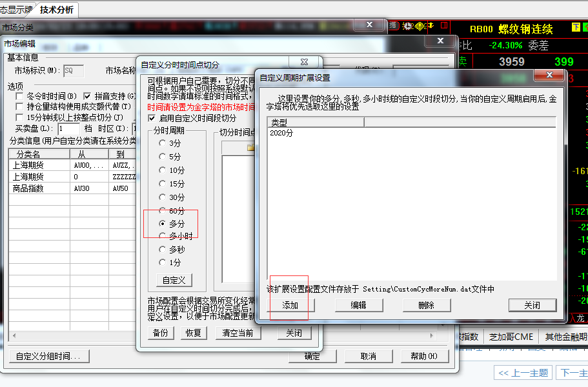Select the 多秒 period radio button

pos(162,250)
